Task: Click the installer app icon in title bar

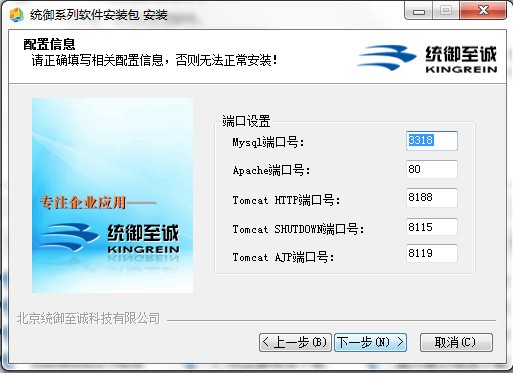Action: (17, 15)
